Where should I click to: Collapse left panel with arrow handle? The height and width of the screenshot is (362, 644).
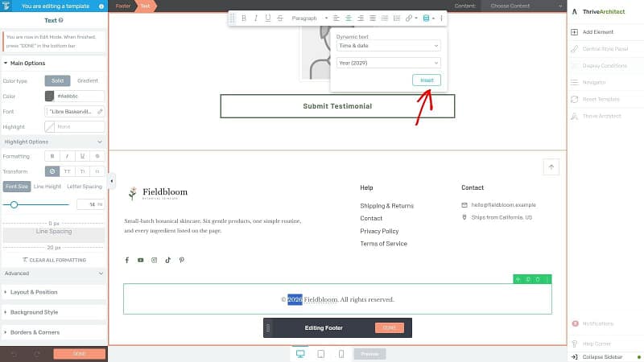pos(111,181)
